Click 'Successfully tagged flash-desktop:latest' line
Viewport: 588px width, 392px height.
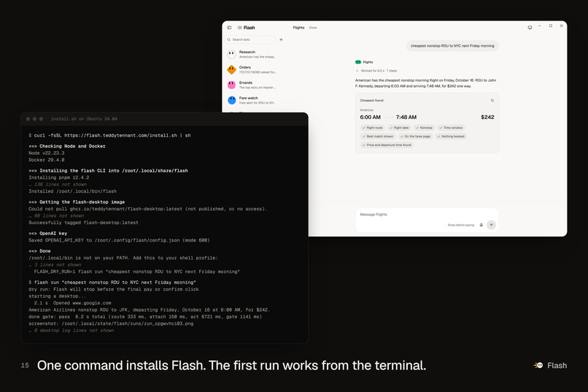pos(83,223)
